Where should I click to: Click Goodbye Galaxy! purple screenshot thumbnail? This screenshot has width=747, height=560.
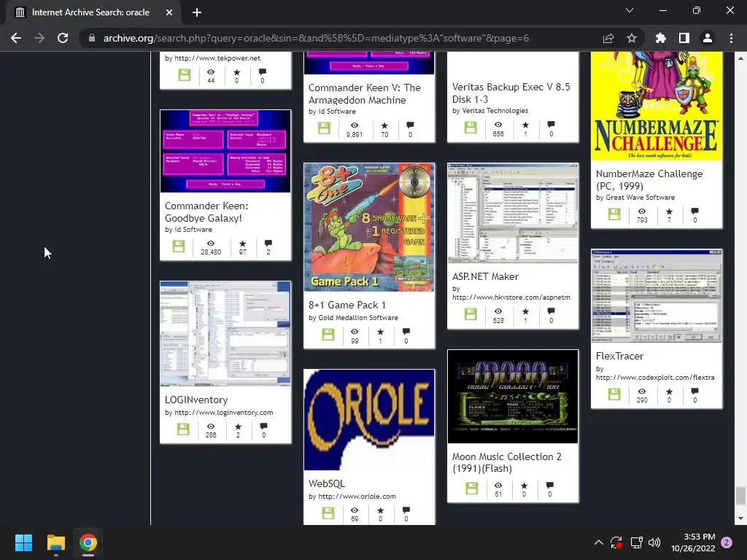225,152
